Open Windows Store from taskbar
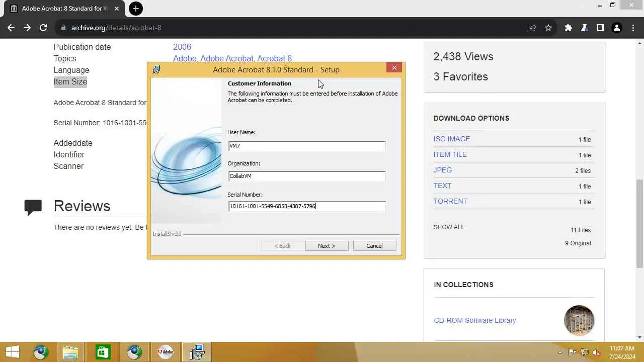 point(103,352)
